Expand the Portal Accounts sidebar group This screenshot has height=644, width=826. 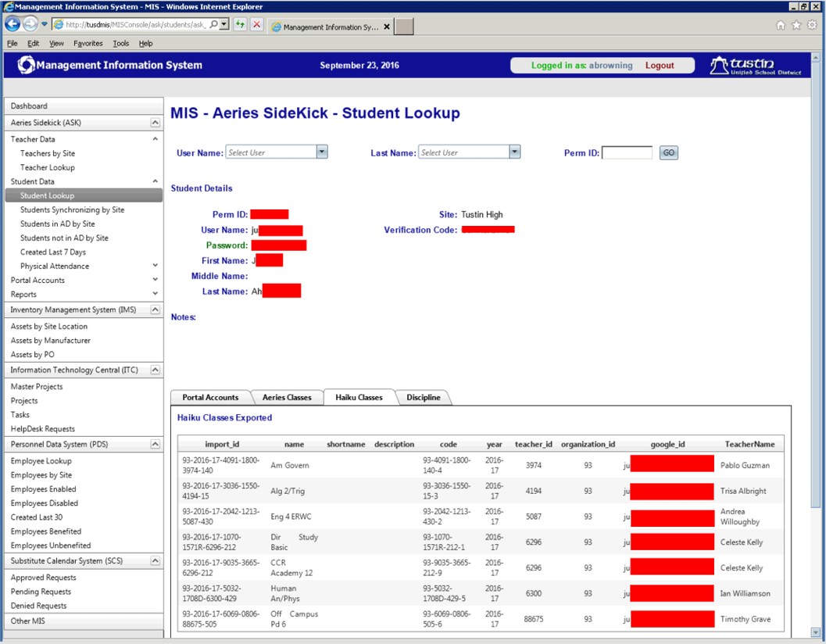155,280
